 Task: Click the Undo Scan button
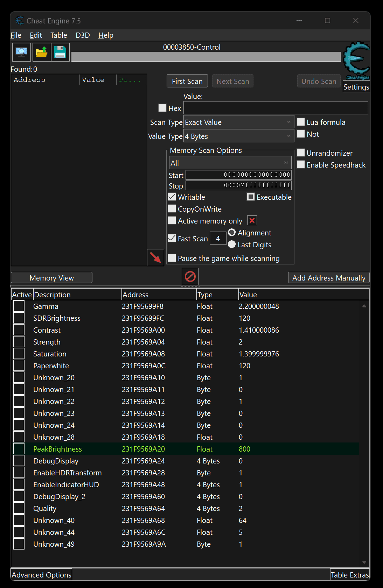(319, 81)
